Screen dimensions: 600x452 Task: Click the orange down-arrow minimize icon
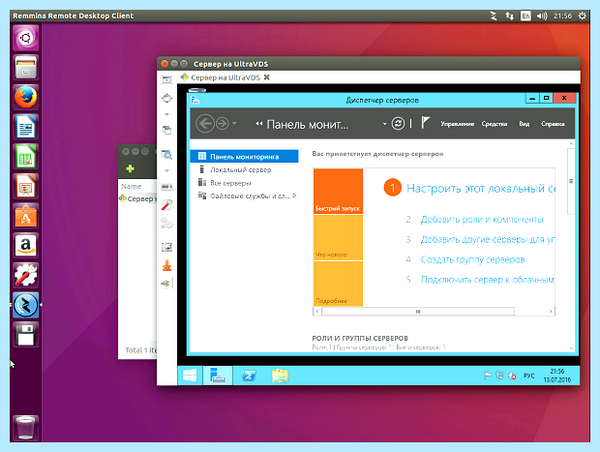tap(167, 265)
